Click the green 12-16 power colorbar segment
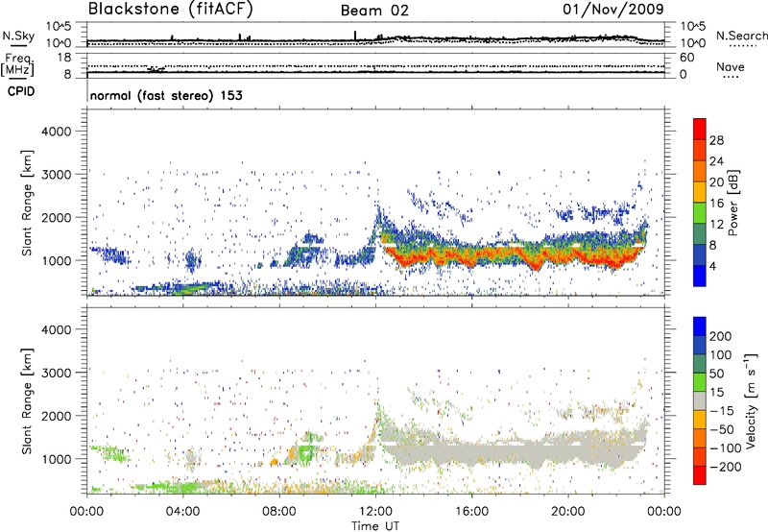Screen dimensions: 768x532 [x=700, y=212]
